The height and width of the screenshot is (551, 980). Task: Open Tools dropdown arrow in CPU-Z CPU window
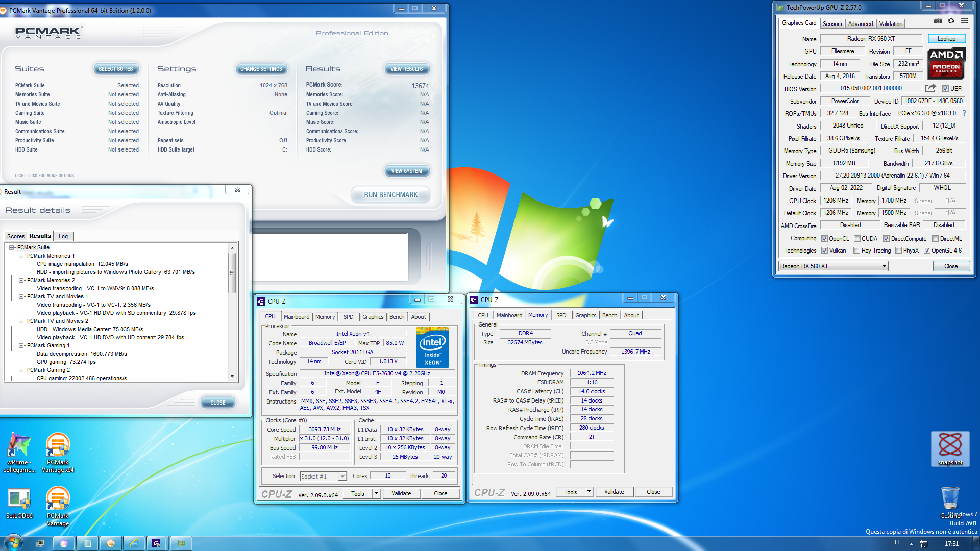point(376,493)
